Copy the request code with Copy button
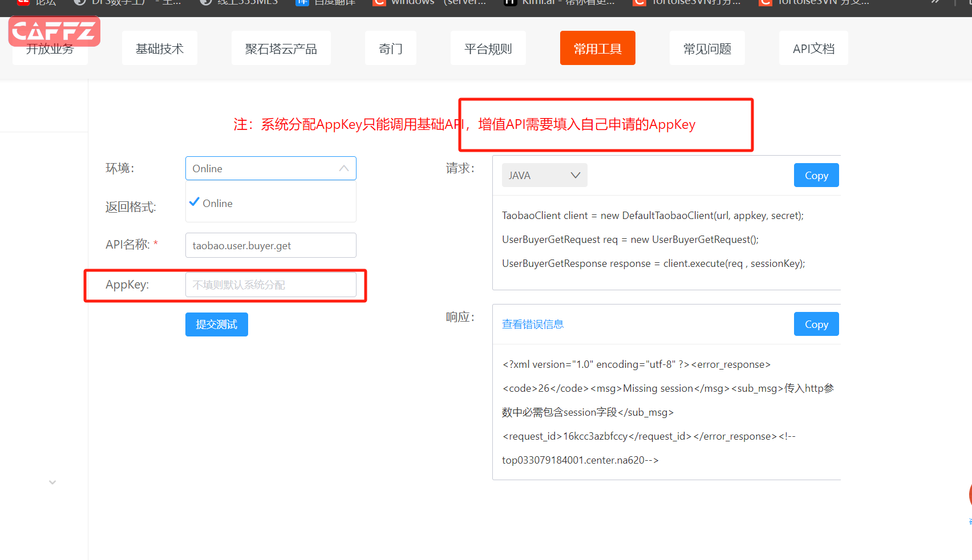The width and height of the screenshot is (972, 560). click(816, 175)
